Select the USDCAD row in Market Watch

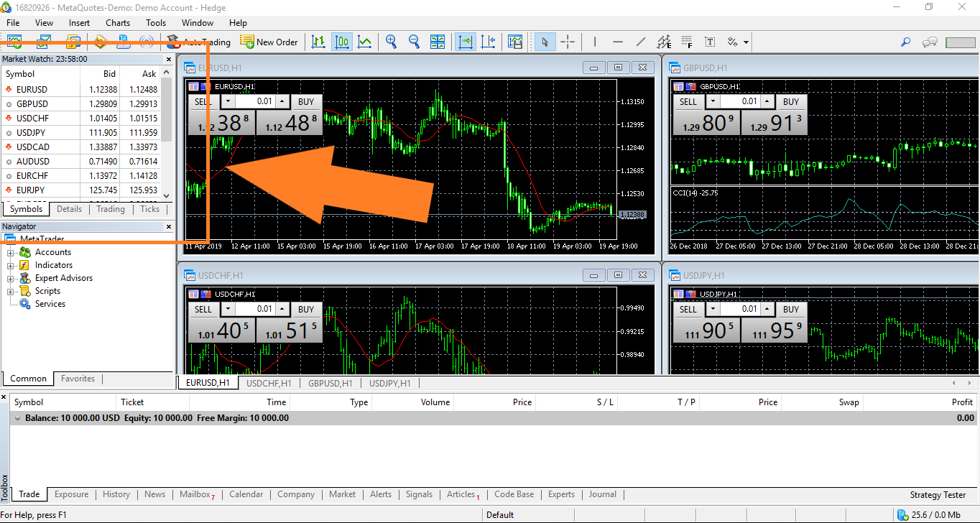pos(81,147)
